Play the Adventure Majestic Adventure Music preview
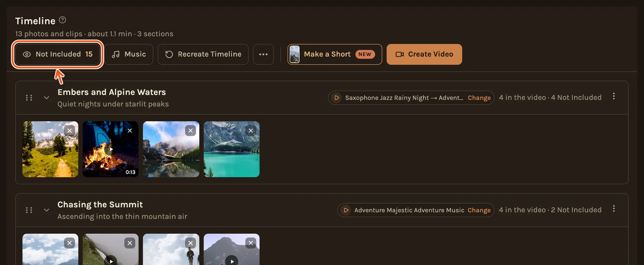Image resolution: width=644 pixels, height=265 pixels. (346, 210)
